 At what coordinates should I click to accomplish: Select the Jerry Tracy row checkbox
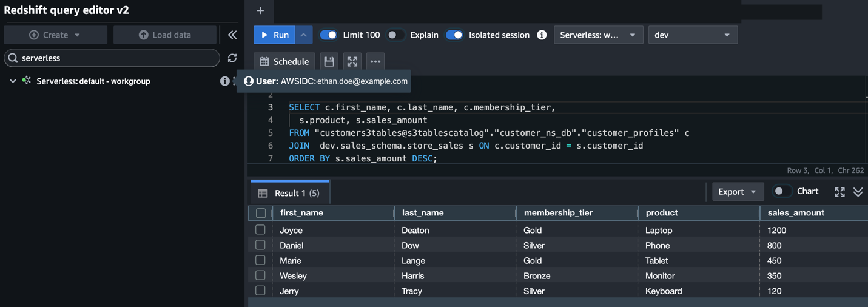[x=260, y=291]
